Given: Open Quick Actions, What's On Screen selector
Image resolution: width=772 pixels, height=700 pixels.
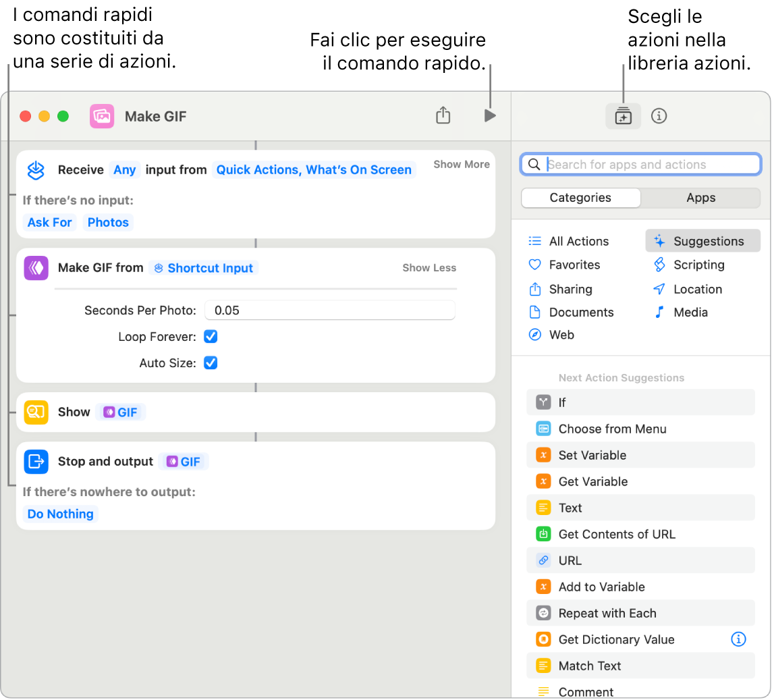Looking at the screenshot, I should pos(314,169).
